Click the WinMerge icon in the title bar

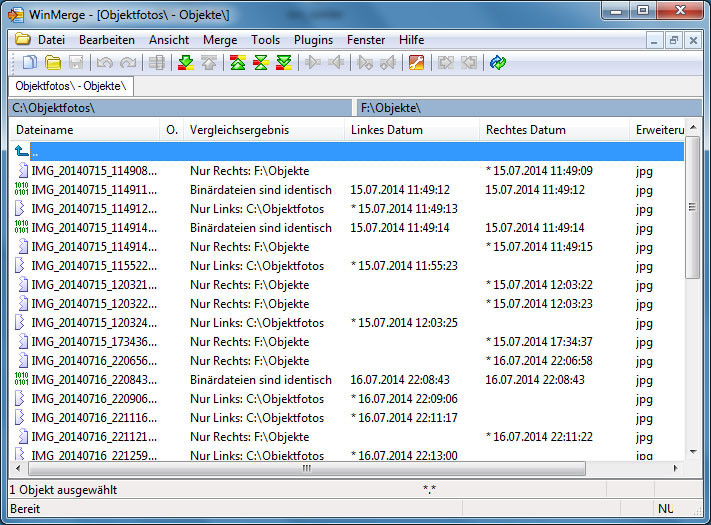pos(15,15)
